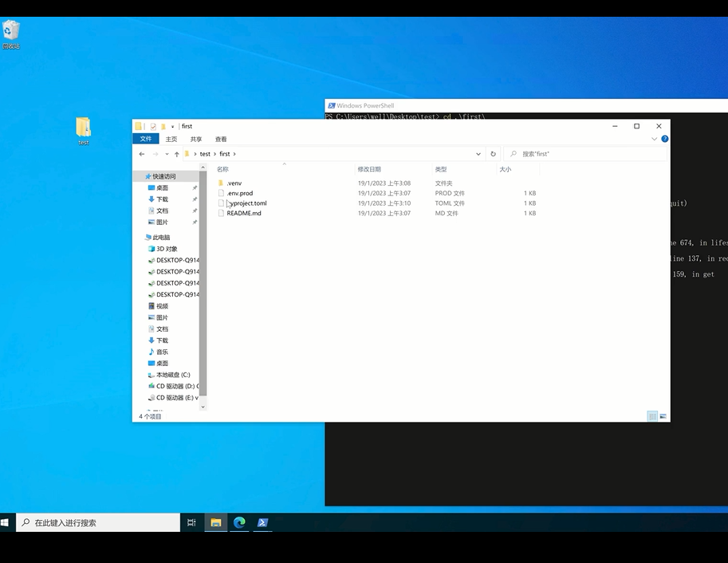Click the TOML 文件 type cell
The height and width of the screenshot is (563, 728).
450,203
